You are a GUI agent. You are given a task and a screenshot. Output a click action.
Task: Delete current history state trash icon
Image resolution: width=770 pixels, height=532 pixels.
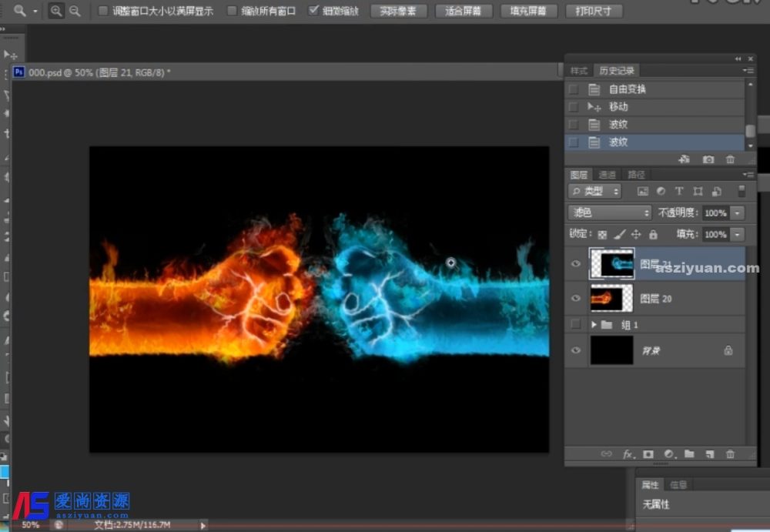coord(730,159)
